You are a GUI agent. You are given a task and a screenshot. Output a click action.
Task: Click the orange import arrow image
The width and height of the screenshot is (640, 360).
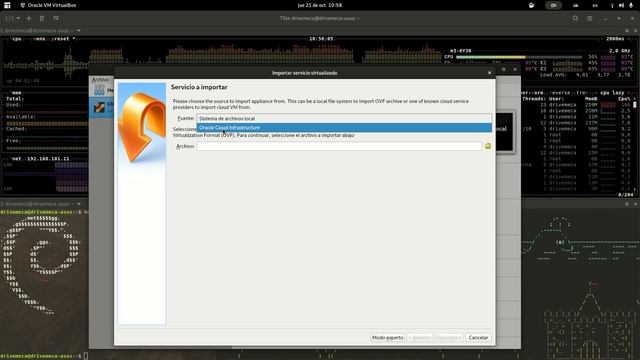pyautogui.click(x=142, y=127)
